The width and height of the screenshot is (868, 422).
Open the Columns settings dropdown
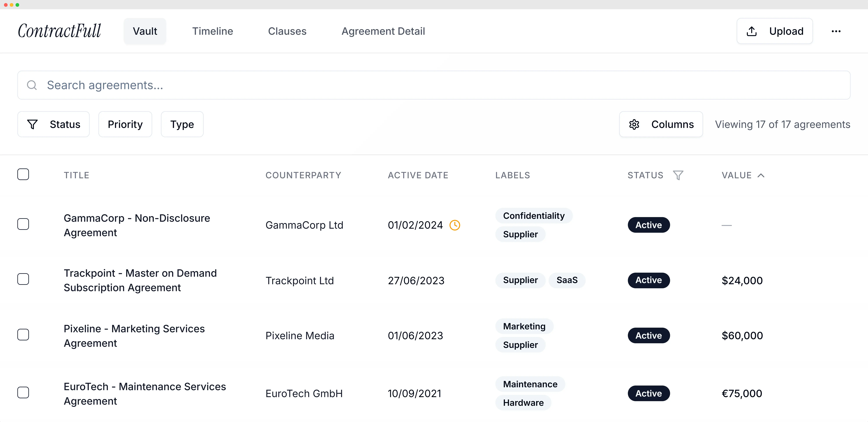[661, 124]
